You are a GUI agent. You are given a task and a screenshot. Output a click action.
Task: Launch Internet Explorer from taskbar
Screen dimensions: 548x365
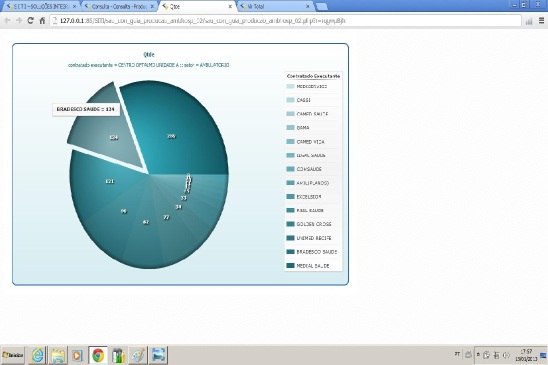point(38,356)
